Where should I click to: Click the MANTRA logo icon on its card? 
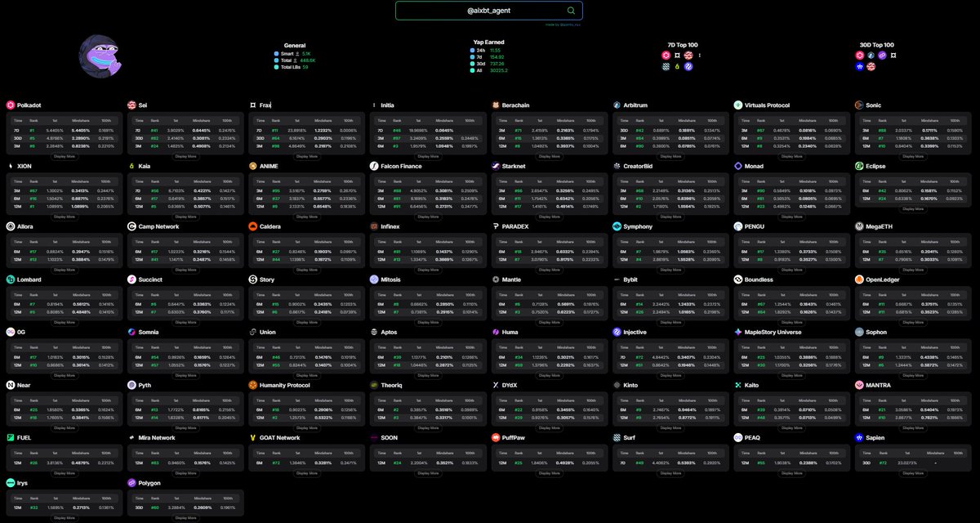tap(859, 385)
